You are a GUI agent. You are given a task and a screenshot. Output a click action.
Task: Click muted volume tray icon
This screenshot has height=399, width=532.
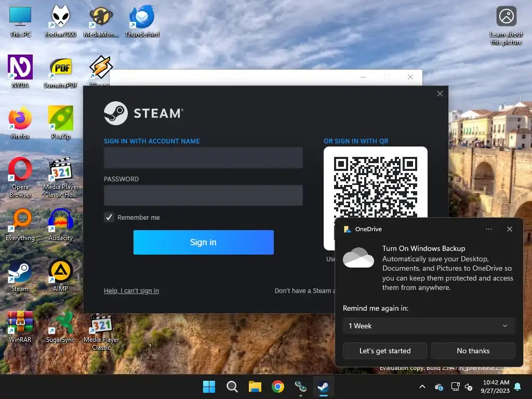[469, 387]
